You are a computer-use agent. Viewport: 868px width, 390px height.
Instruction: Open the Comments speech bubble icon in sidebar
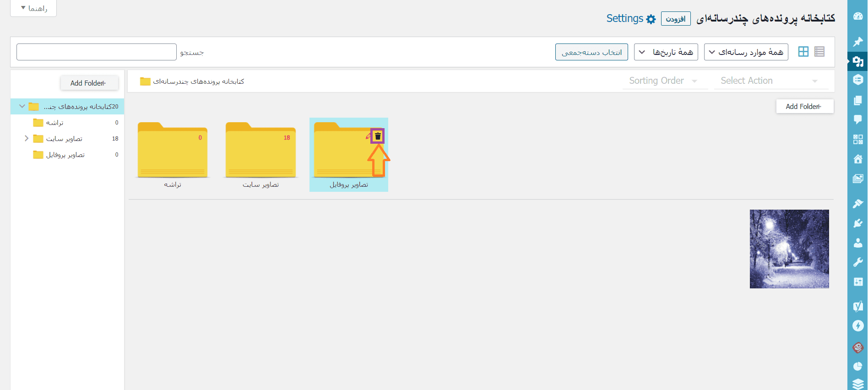click(x=858, y=120)
